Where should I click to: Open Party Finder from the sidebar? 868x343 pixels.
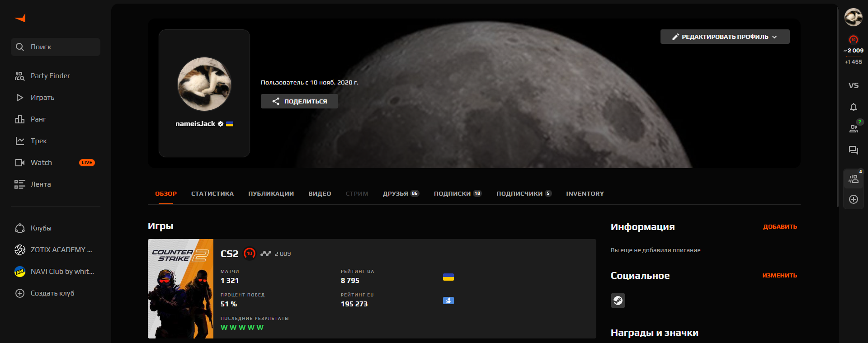coord(56,76)
